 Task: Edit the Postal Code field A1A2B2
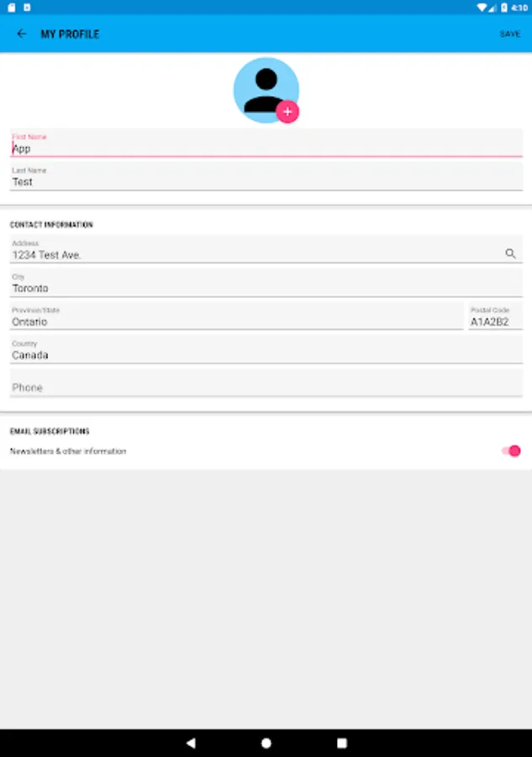pyautogui.click(x=495, y=321)
